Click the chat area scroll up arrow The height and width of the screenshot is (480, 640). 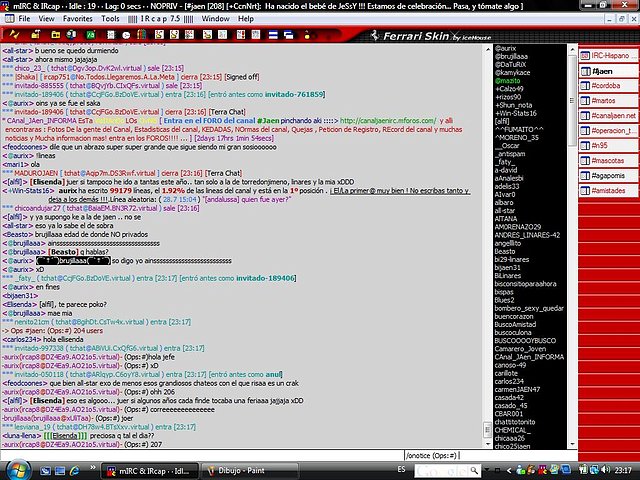pos(488,49)
